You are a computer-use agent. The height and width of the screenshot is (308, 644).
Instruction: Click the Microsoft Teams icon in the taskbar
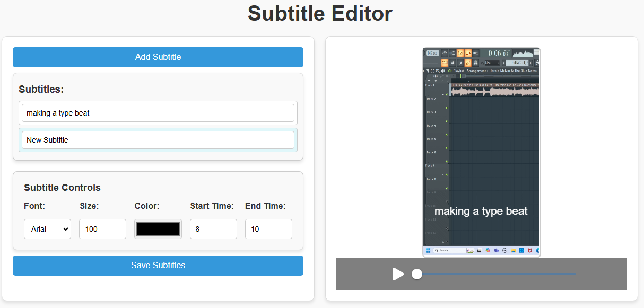[x=496, y=250]
